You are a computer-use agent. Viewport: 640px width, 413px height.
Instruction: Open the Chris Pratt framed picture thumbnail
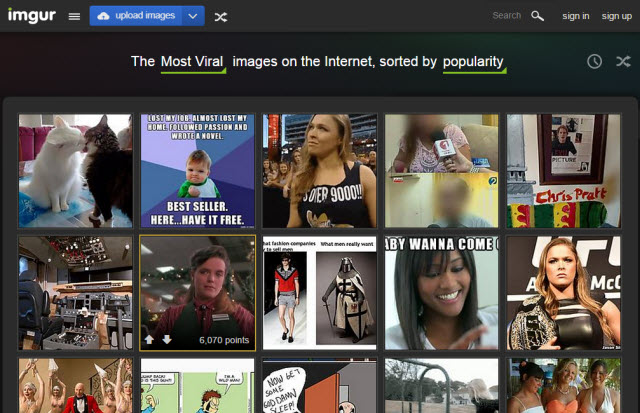[x=564, y=171]
